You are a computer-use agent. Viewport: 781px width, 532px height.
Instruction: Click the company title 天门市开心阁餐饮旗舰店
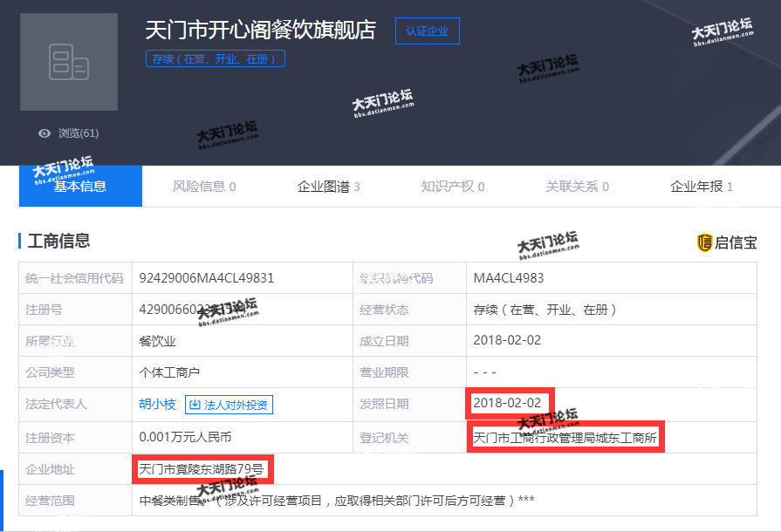pyautogui.click(x=260, y=30)
